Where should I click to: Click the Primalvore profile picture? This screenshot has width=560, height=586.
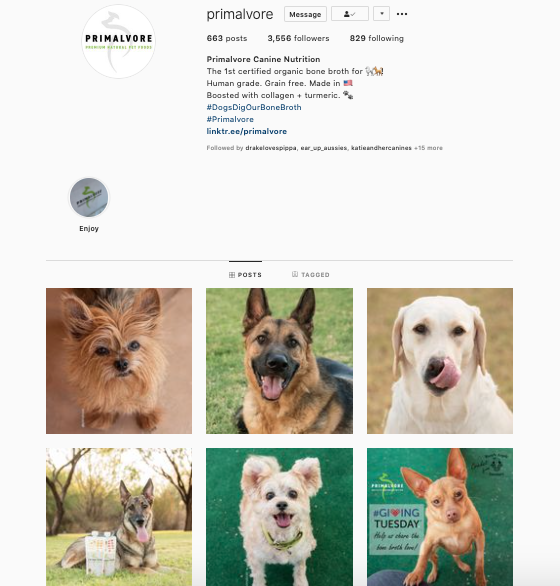coord(119,41)
